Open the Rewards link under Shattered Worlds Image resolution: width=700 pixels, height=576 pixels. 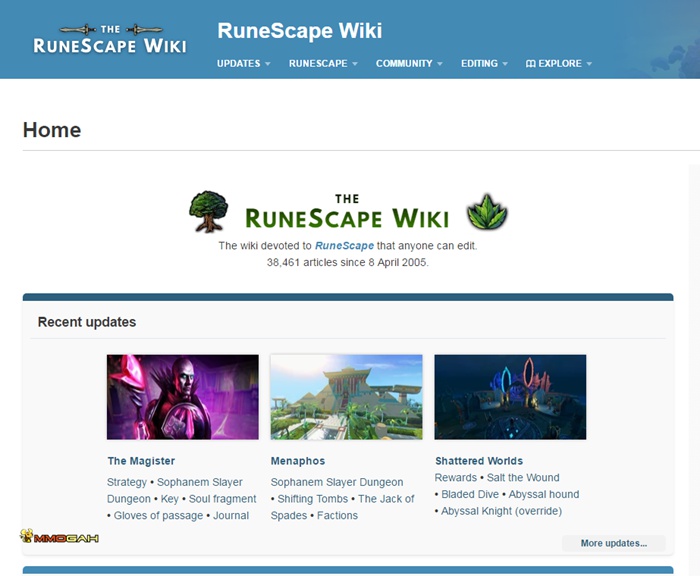pyautogui.click(x=456, y=478)
